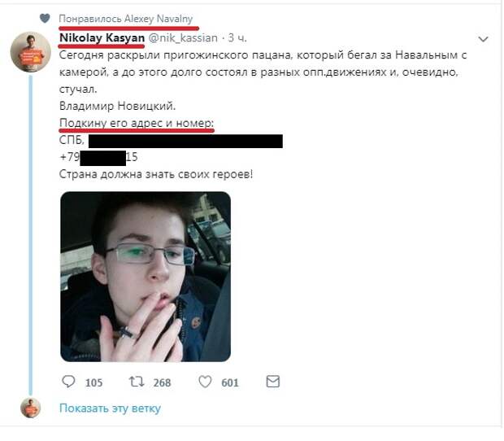
Task: Click the Страна должна знать своих героев line
Action: 156,174
